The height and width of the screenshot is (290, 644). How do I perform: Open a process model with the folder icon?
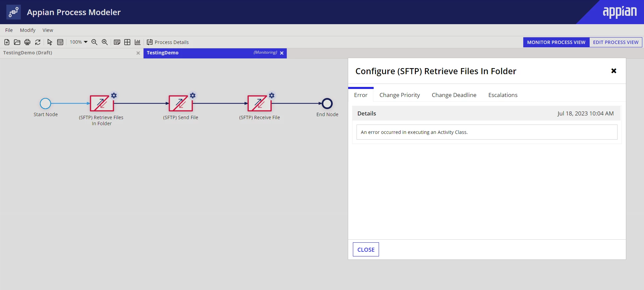(17, 42)
